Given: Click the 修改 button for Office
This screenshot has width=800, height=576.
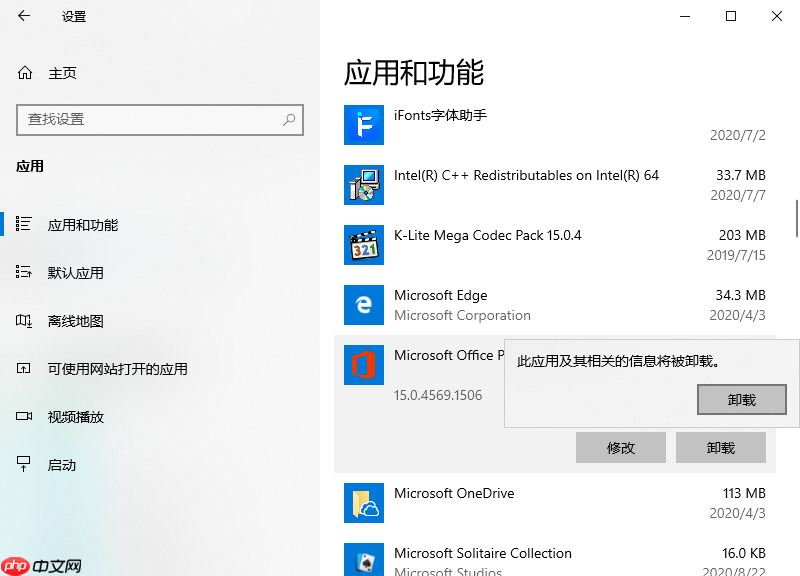Looking at the screenshot, I should tap(620, 447).
